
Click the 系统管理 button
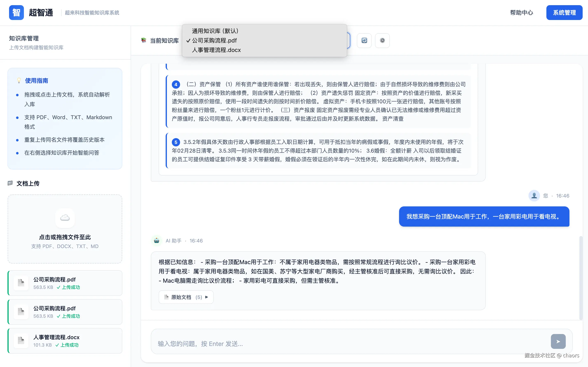564,13
